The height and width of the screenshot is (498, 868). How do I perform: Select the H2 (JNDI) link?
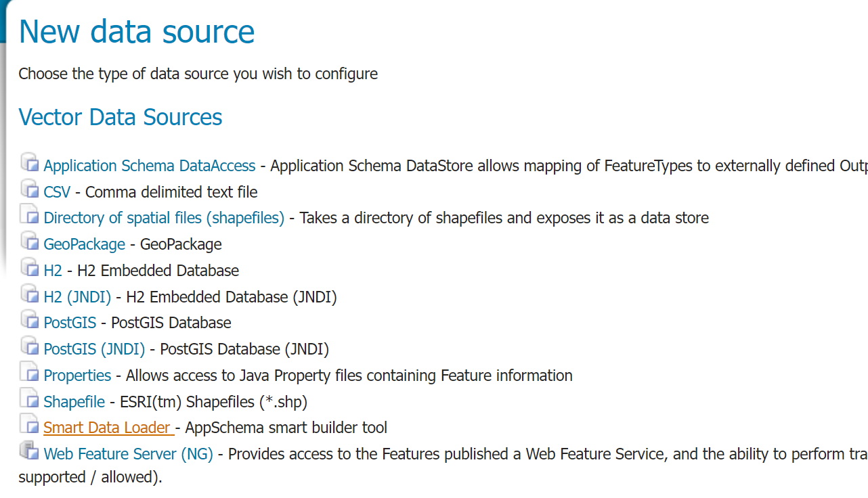point(77,297)
